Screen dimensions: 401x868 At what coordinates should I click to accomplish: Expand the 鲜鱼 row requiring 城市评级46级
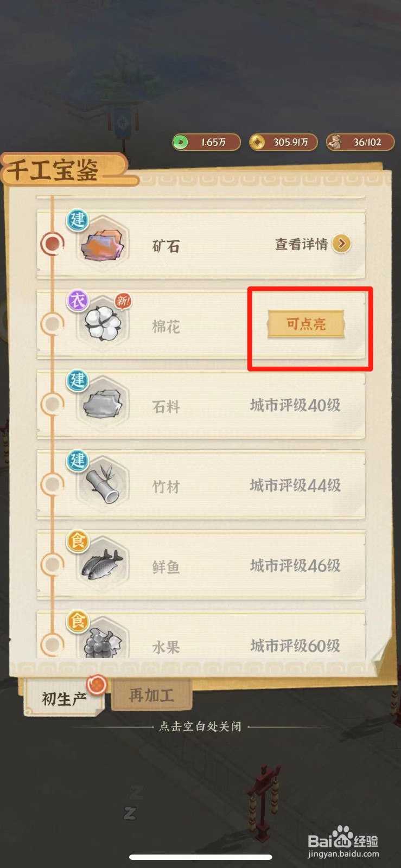click(201, 565)
